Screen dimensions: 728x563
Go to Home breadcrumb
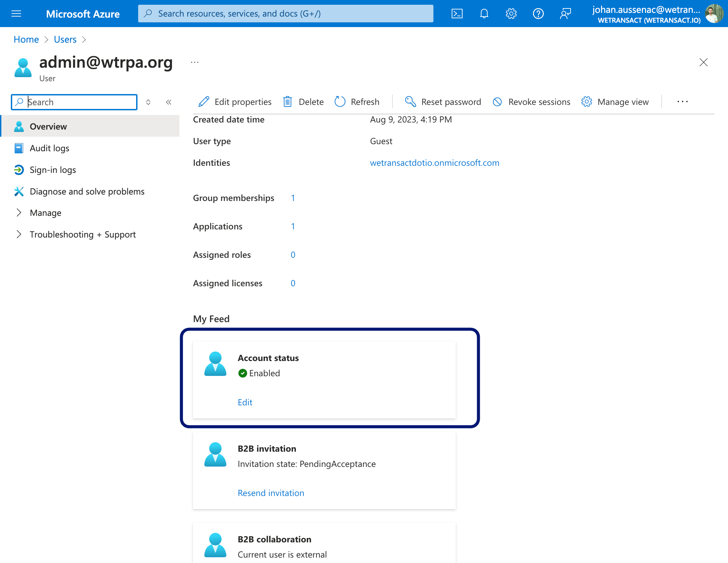tap(26, 39)
